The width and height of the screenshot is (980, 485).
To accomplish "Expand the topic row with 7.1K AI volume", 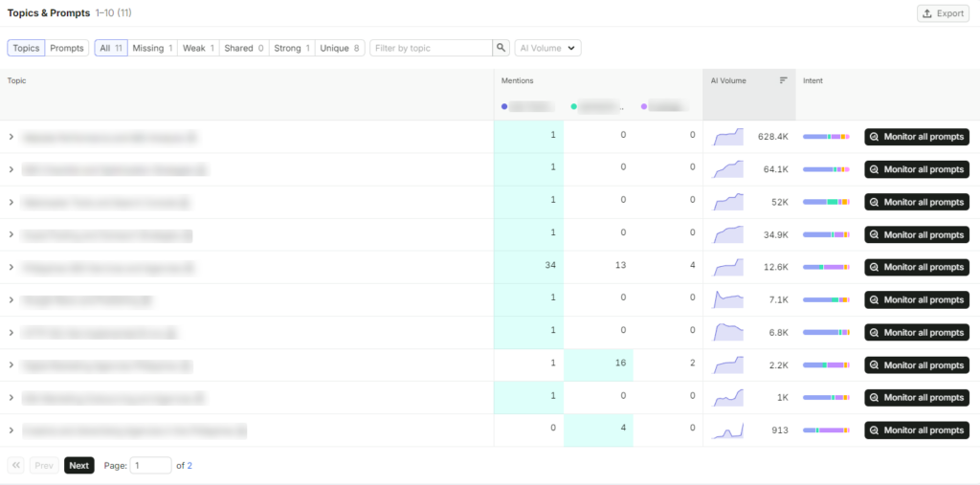I will [x=11, y=300].
